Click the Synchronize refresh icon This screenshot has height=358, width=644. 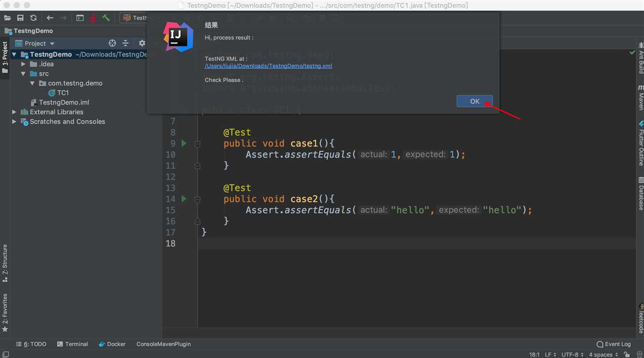click(x=33, y=18)
